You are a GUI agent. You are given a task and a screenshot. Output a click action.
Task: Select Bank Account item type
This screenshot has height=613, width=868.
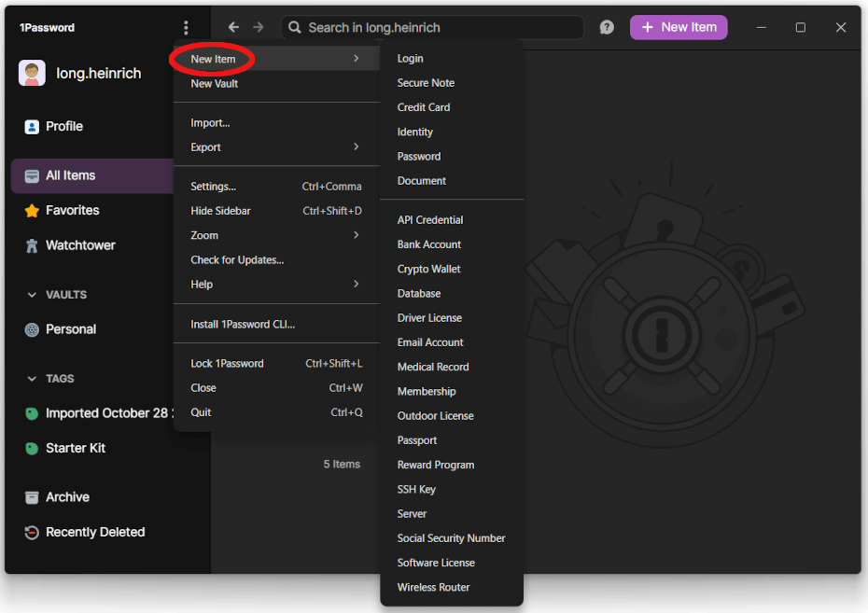pyautogui.click(x=452, y=244)
